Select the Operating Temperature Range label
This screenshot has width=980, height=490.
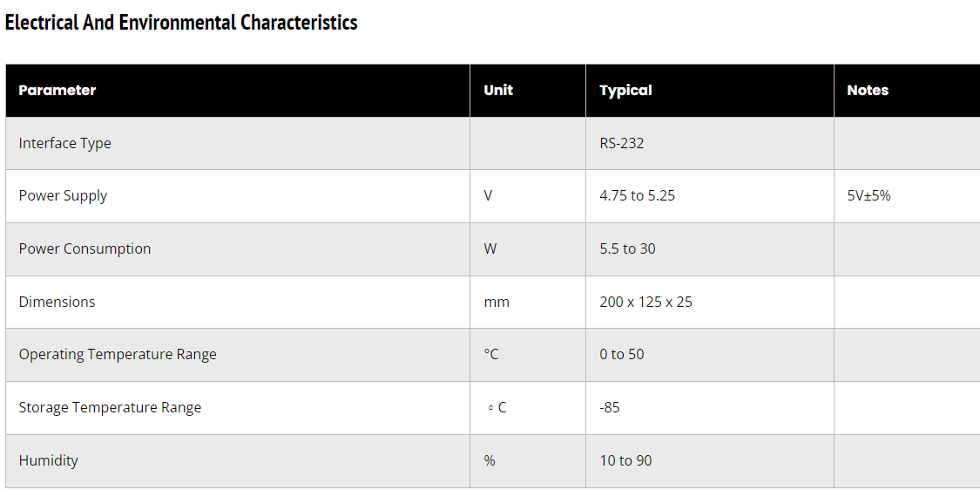tap(118, 354)
